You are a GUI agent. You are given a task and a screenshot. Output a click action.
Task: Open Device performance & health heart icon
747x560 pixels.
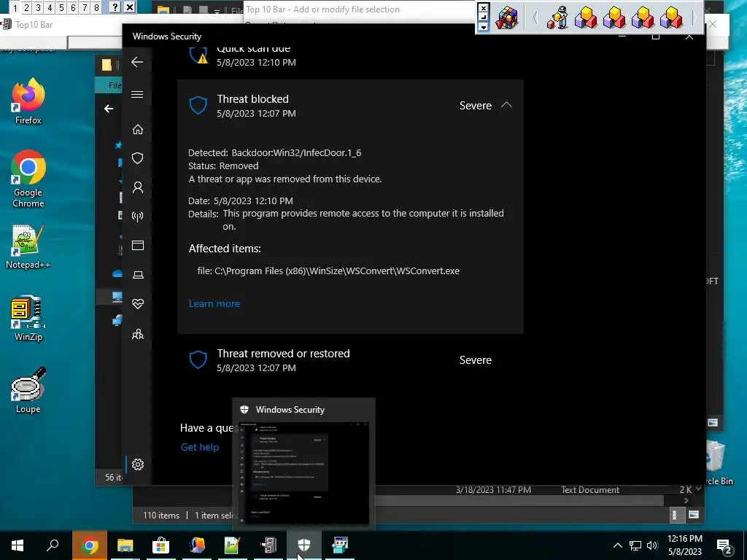pos(138,304)
